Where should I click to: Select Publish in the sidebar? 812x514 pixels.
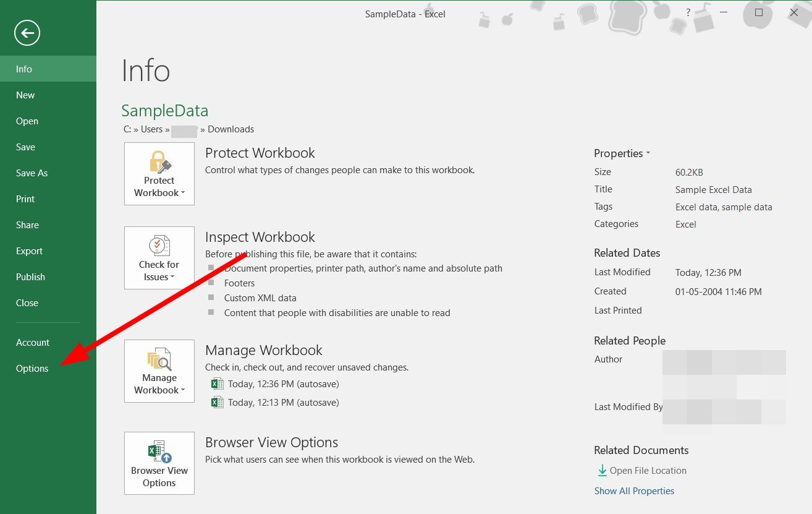[x=48, y=276]
